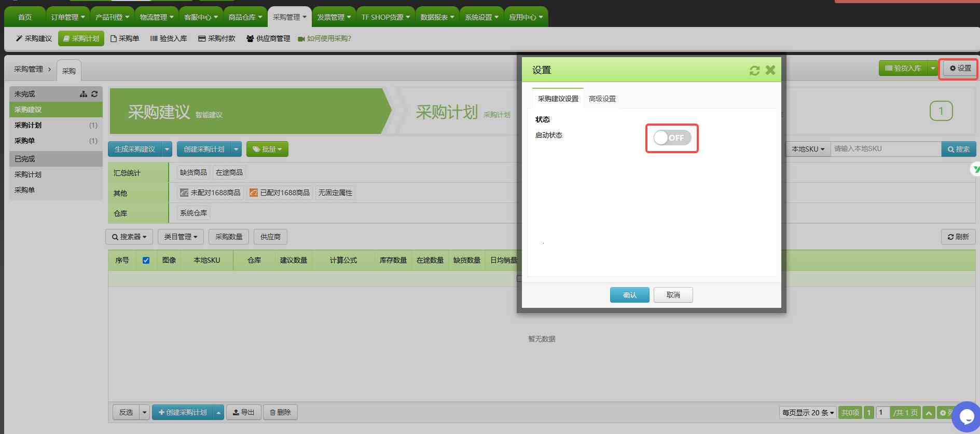Viewport: 980px width, 434px height.
Task: Open the 类目管理 dropdown
Action: click(x=181, y=237)
